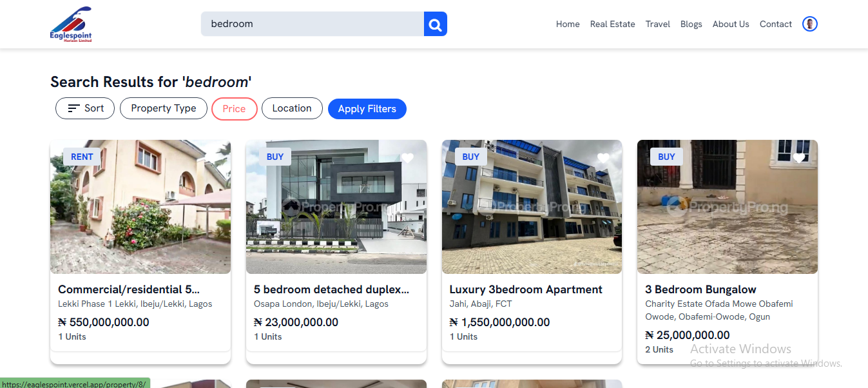Open the Sort options
The width and height of the screenshot is (868, 388).
click(85, 108)
